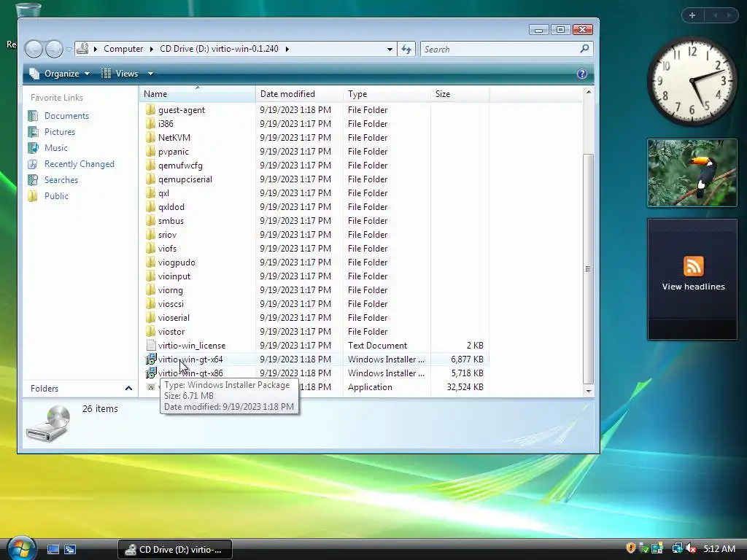This screenshot has height=560, width=747.
Task: Open recent pages dropdown beside Forward button
Action: click(69, 49)
